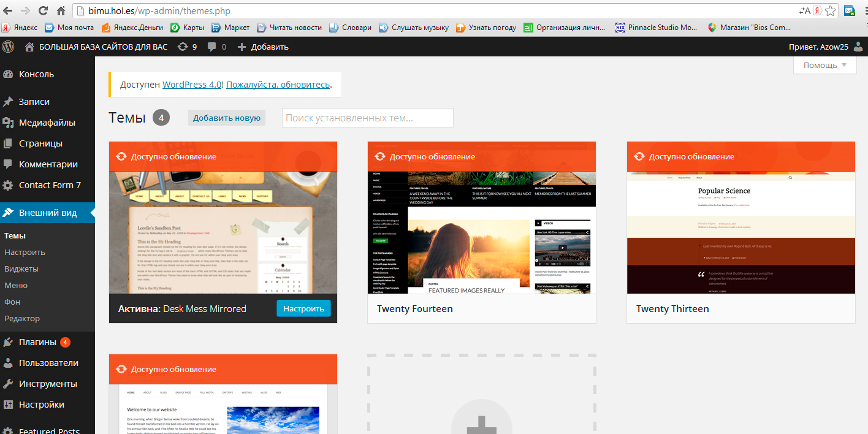Open the Меню submenu item
The width and height of the screenshot is (868, 434).
[16, 285]
